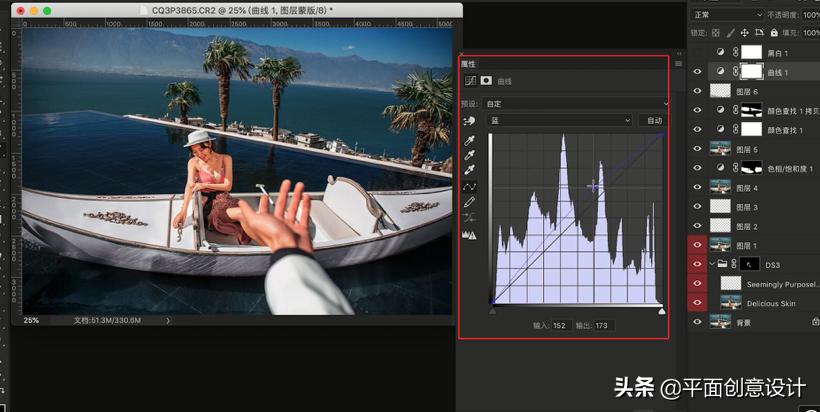The height and width of the screenshot is (412, 820).
Task: Open the blend mode 正常 dropdown
Action: (x=727, y=15)
